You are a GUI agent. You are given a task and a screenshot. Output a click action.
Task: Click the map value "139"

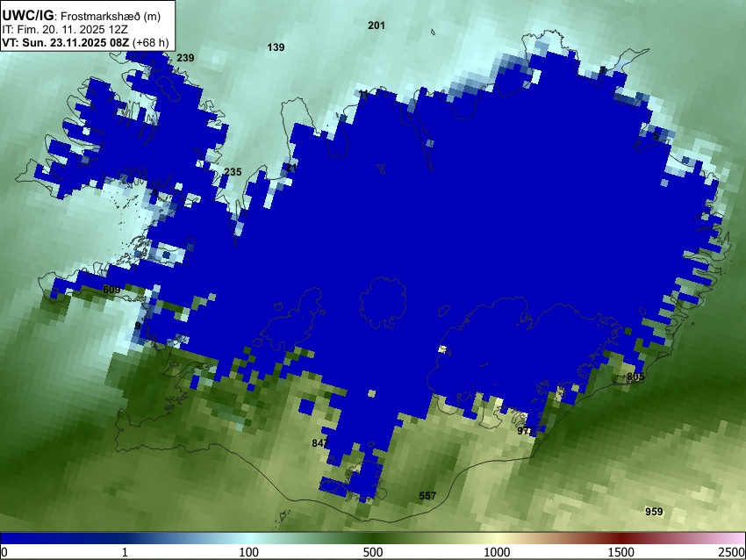pos(276,47)
